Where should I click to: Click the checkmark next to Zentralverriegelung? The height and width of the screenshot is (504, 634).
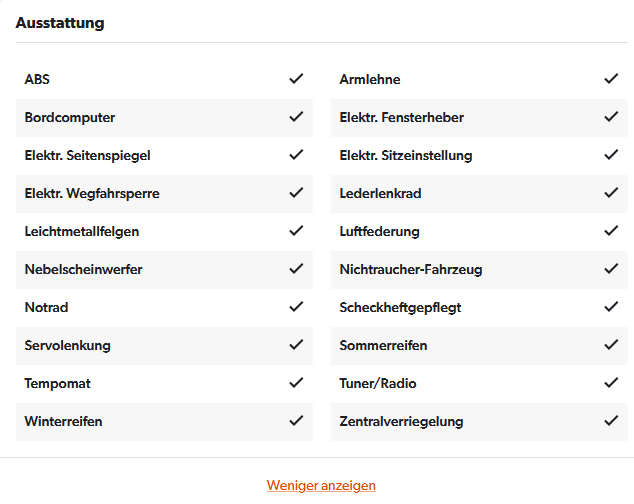pos(611,421)
